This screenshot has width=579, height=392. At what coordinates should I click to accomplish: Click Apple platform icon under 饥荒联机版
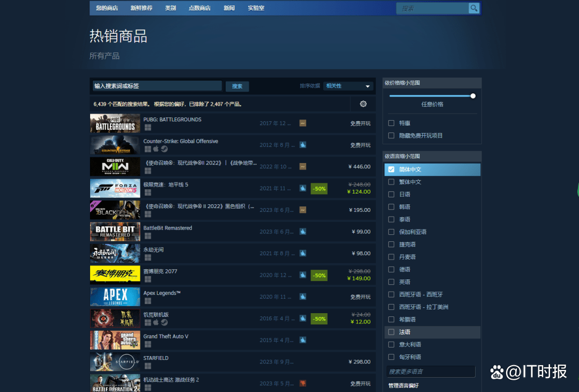pos(156,322)
